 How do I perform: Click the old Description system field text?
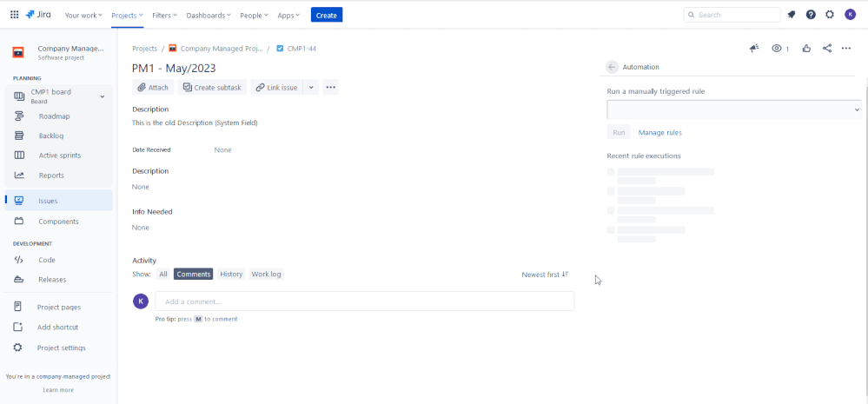[x=195, y=123]
